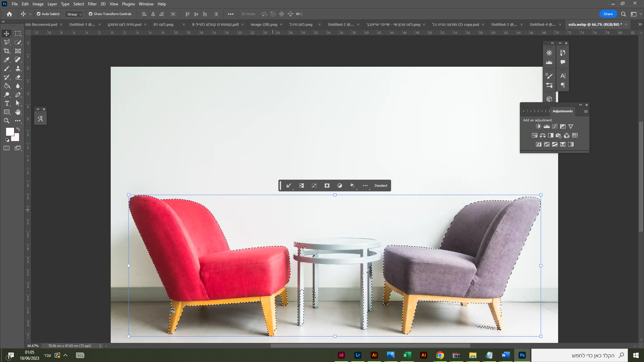The image size is (644, 362).
Task: Open the Filter menu
Action: click(92, 4)
